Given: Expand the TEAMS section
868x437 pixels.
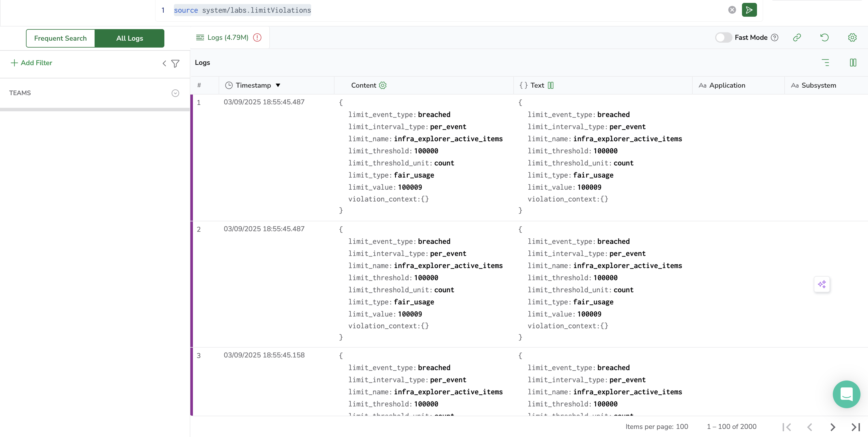Looking at the screenshot, I should coord(175,93).
